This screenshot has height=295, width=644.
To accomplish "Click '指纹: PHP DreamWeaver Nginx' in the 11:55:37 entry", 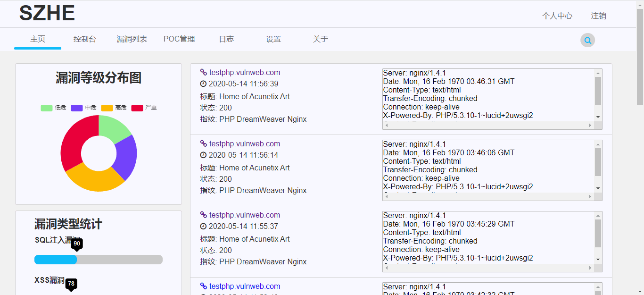I will point(254,262).
